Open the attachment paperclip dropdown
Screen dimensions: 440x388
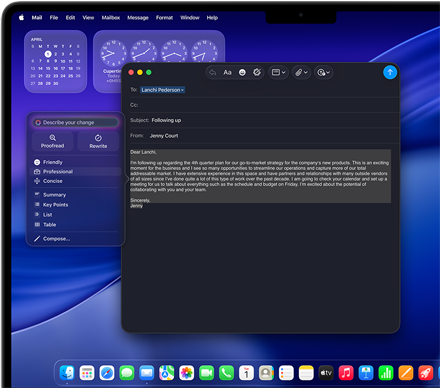[301, 72]
